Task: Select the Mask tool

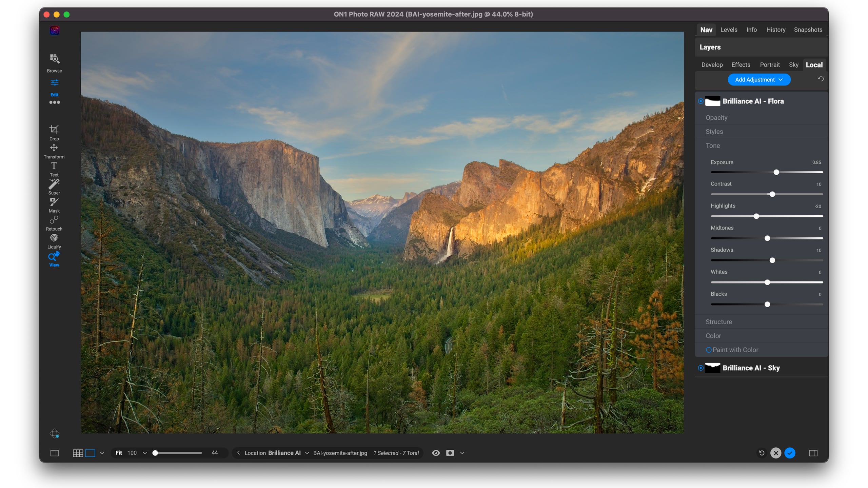Action: tap(54, 205)
